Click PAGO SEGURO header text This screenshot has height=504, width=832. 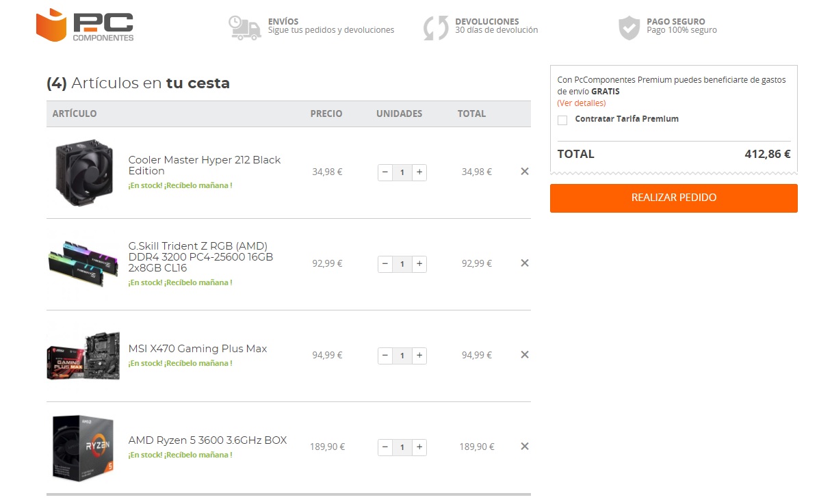click(681, 26)
